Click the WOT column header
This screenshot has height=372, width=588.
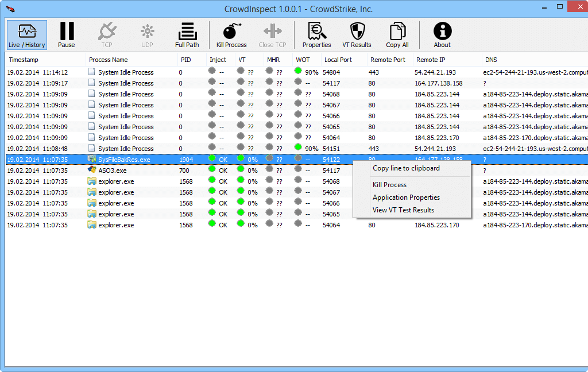pyautogui.click(x=307, y=60)
